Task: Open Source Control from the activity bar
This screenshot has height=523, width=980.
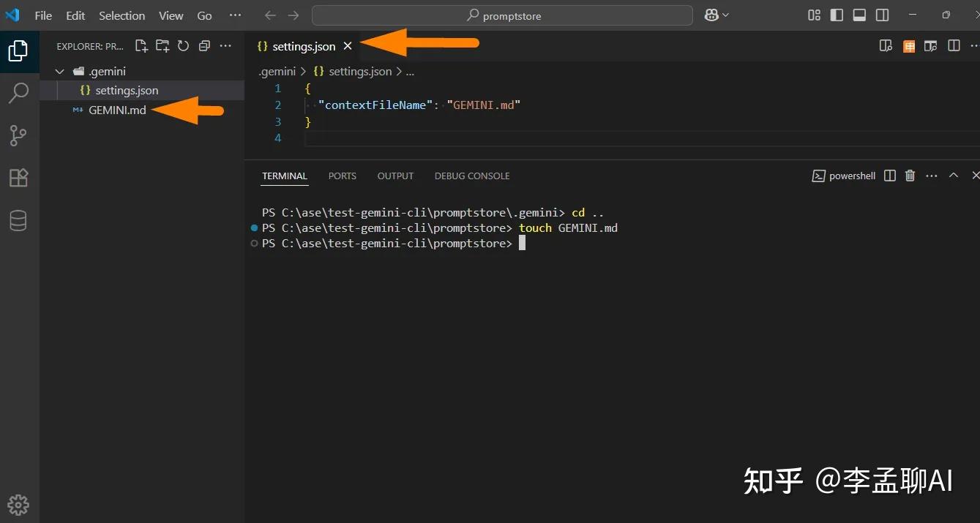Action: pyautogui.click(x=19, y=135)
